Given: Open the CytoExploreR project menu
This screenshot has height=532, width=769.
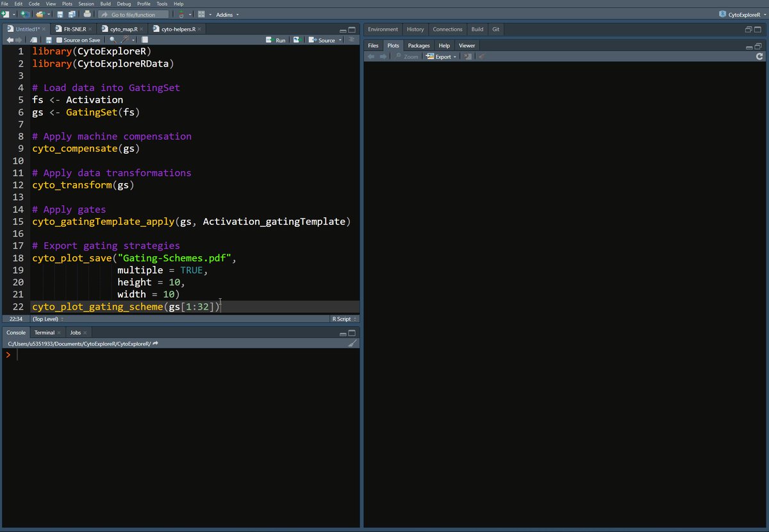Looking at the screenshot, I should pyautogui.click(x=743, y=14).
